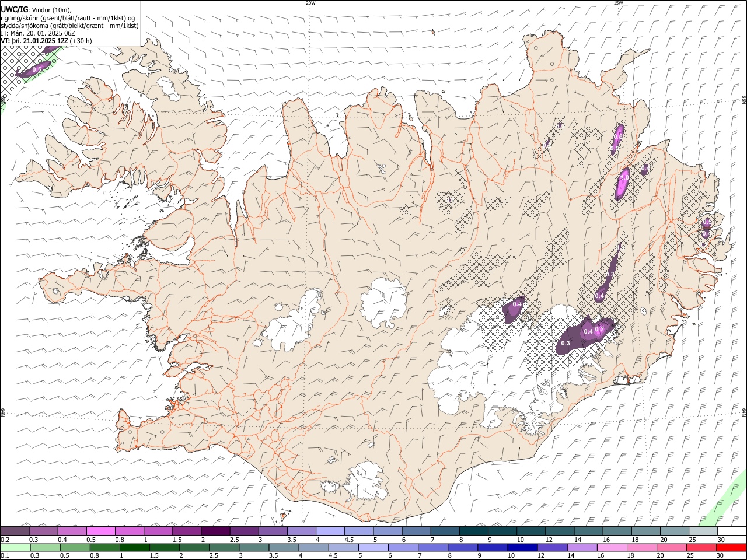Click the deep navy blue swatch between 10 and 12, bottom row
This screenshot has width=747, height=560.
point(521,548)
